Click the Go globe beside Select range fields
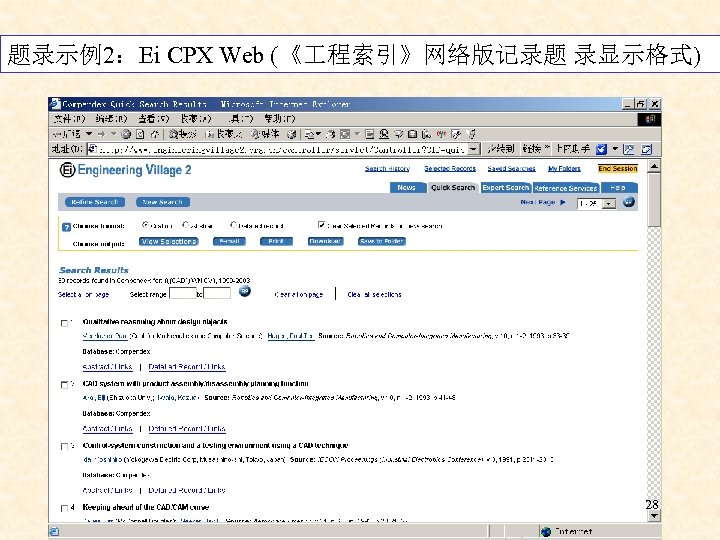This screenshot has height=540, width=720. point(245,291)
